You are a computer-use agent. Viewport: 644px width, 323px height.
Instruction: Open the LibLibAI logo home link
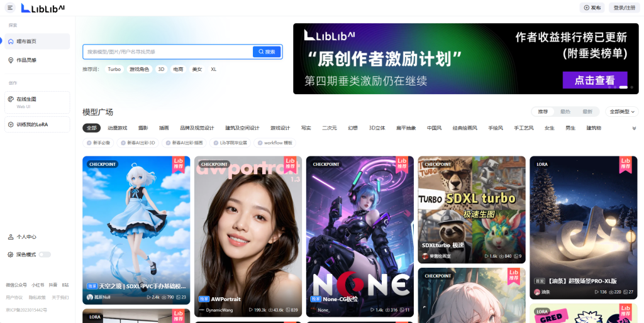43,8
